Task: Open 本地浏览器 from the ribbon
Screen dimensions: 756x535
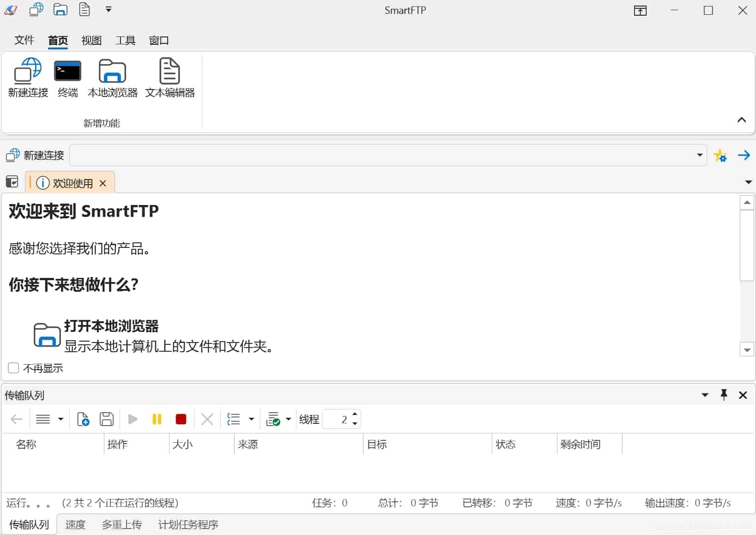Action: click(x=113, y=78)
